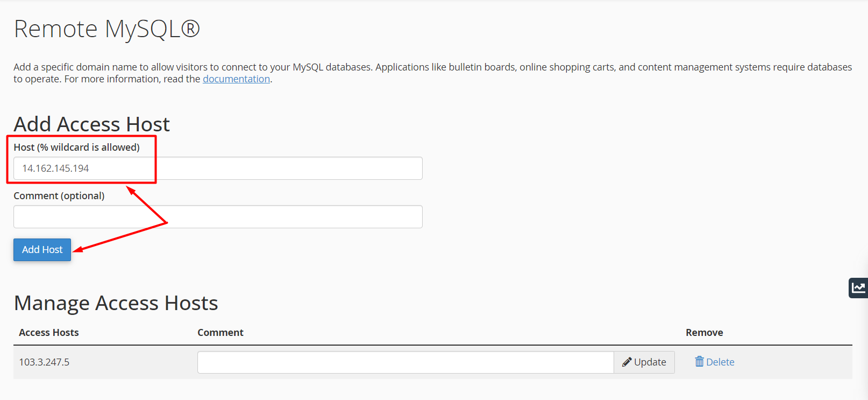Viewport: 868px width, 400px height.
Task: Open the statistics chart icon at right edge
Action: [858, 287]
